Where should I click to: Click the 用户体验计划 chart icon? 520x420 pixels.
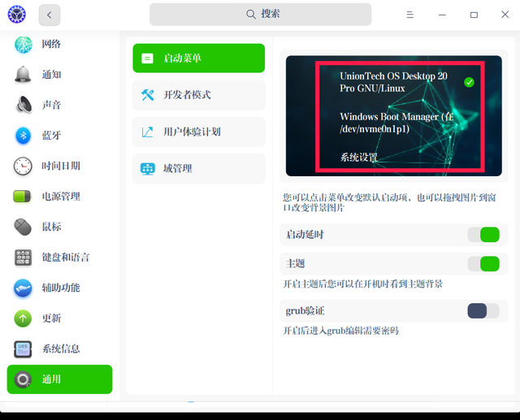coord(147,132)
